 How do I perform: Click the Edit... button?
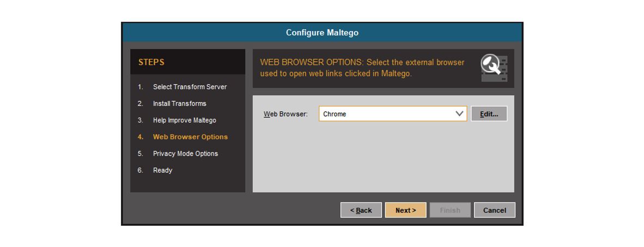click(x=489, y=114)
